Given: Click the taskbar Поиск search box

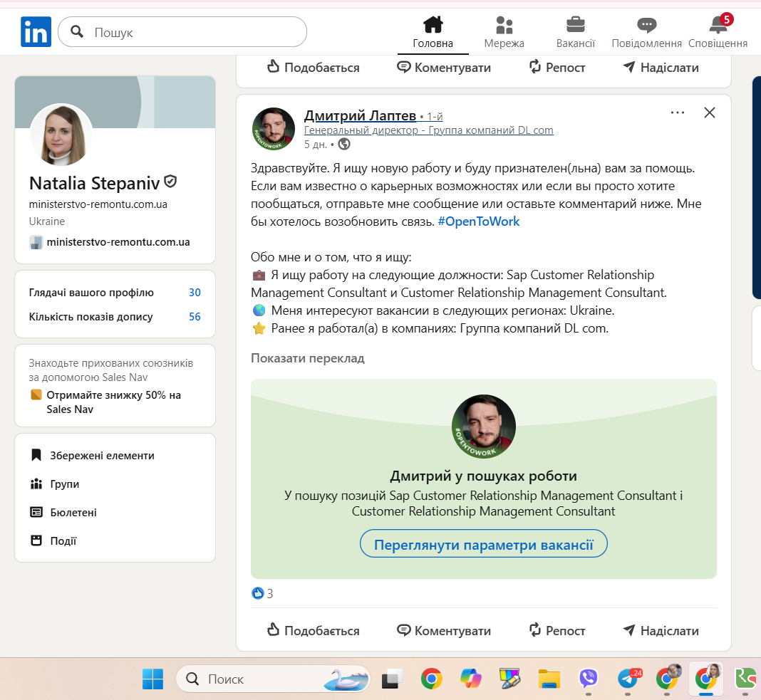Looking at the screenshot, I should click(x=273, y=679).
